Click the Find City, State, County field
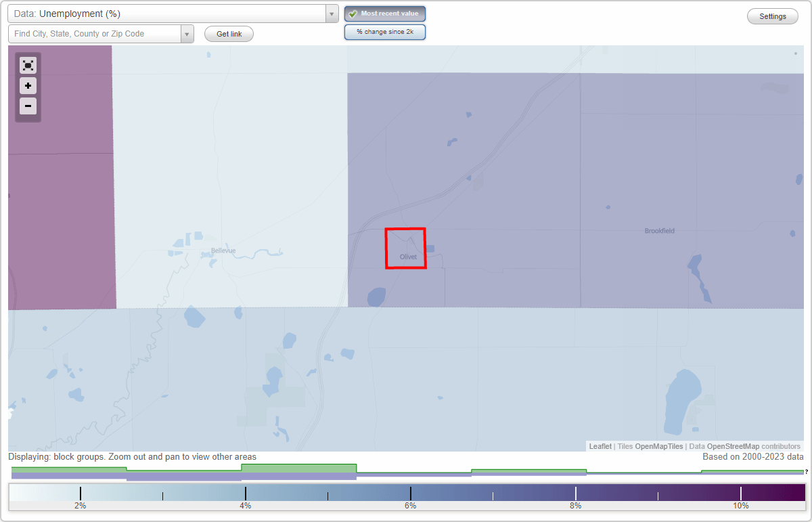 point(95,34)
